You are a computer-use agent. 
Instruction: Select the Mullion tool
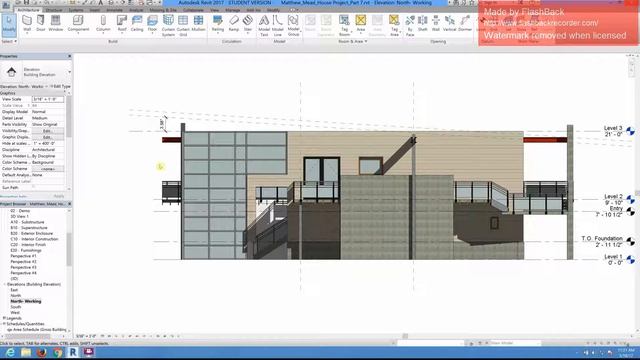click(198, 23)
